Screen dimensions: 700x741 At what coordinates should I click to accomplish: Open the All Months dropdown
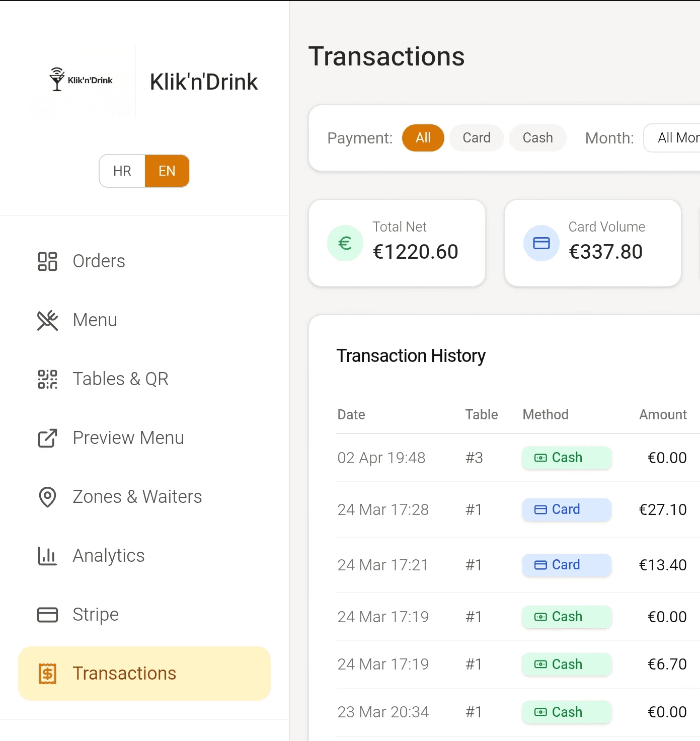(x=672, y=138)
